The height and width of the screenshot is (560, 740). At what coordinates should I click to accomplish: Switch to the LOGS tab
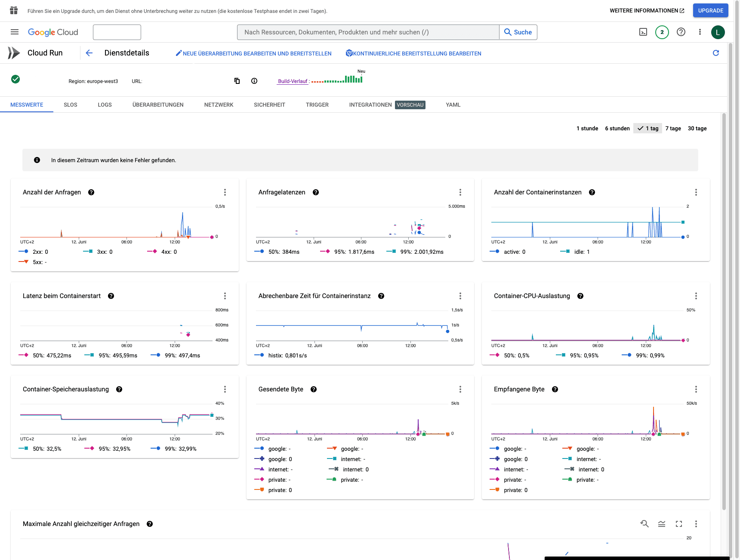pyautogui.click(x=105, y=105)
